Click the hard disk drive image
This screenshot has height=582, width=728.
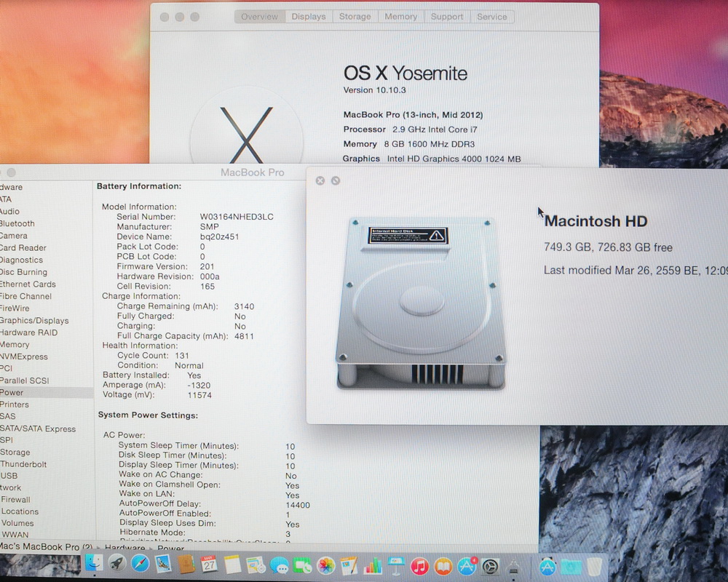pyautogui.click(x=421, y=303)
